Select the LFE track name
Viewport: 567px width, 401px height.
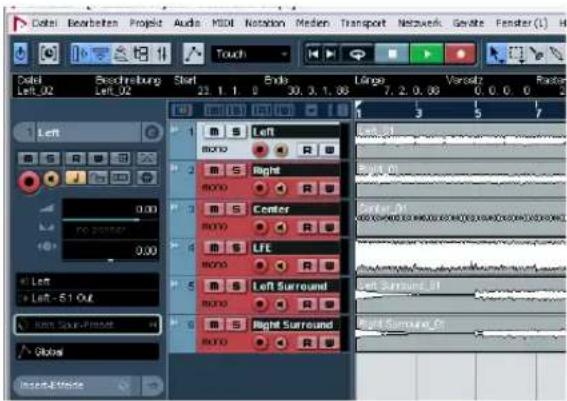296,248
